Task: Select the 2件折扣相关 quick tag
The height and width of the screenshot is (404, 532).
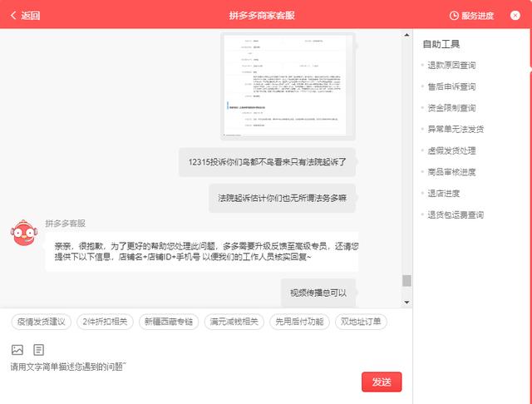Action: pos(105,322)
